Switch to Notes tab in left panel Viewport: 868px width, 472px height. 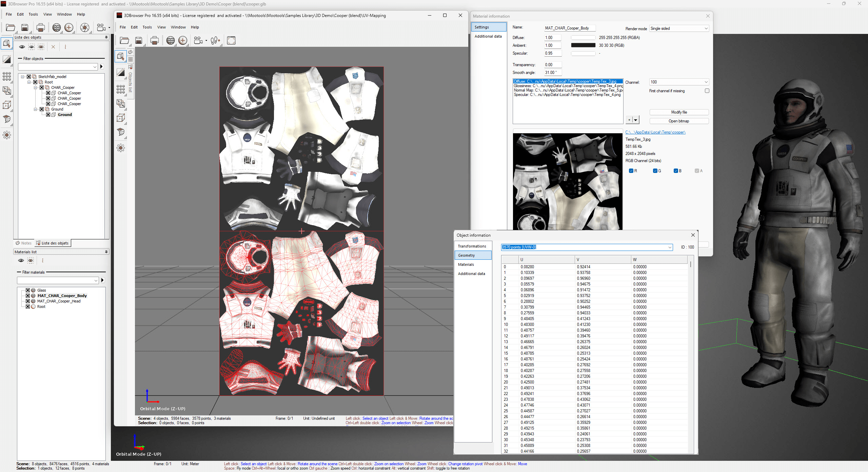[23, 243]
